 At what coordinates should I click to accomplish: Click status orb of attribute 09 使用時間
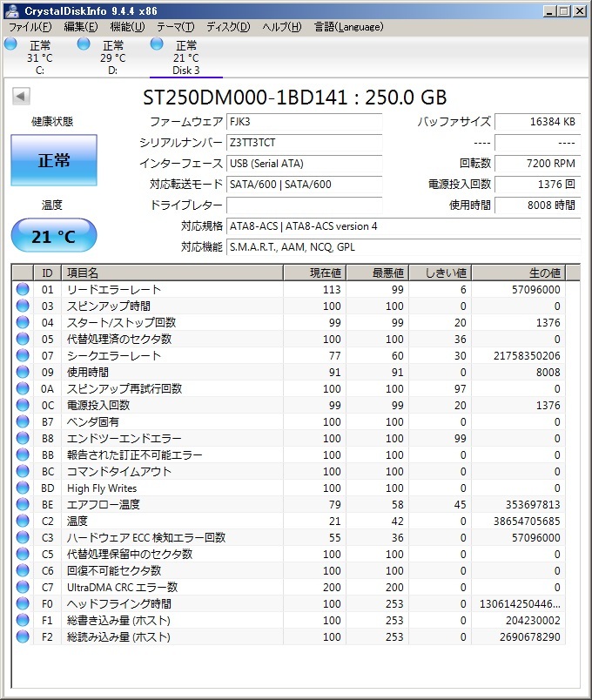[x=23, y=372]
